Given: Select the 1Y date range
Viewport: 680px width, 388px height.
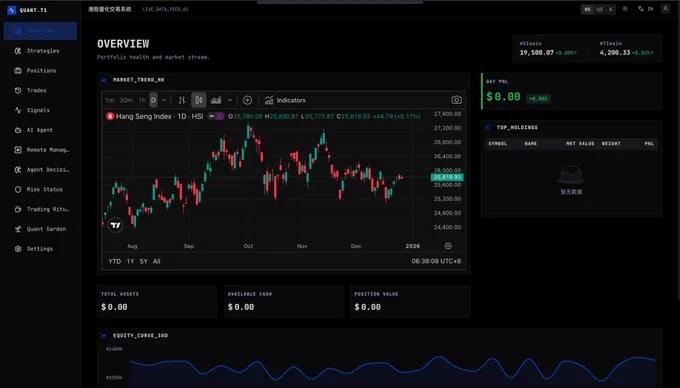Looking at the screenshot, I should tap(131, 261).
